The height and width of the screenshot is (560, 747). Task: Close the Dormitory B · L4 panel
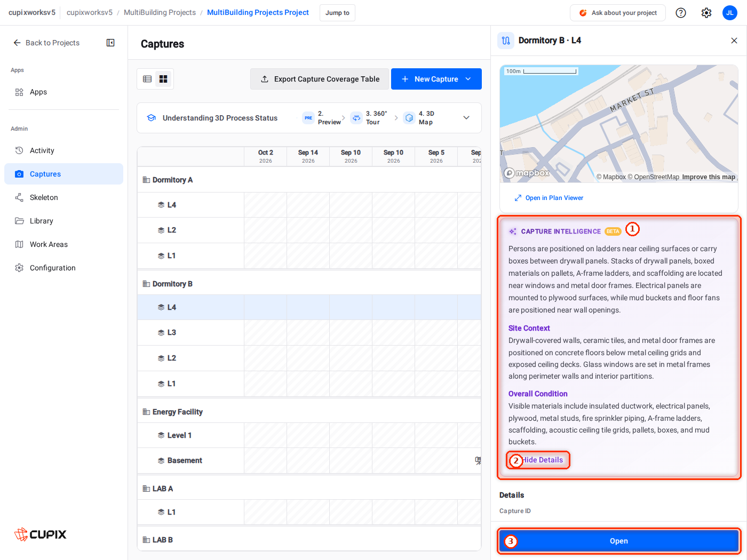[x=734, y=41]
